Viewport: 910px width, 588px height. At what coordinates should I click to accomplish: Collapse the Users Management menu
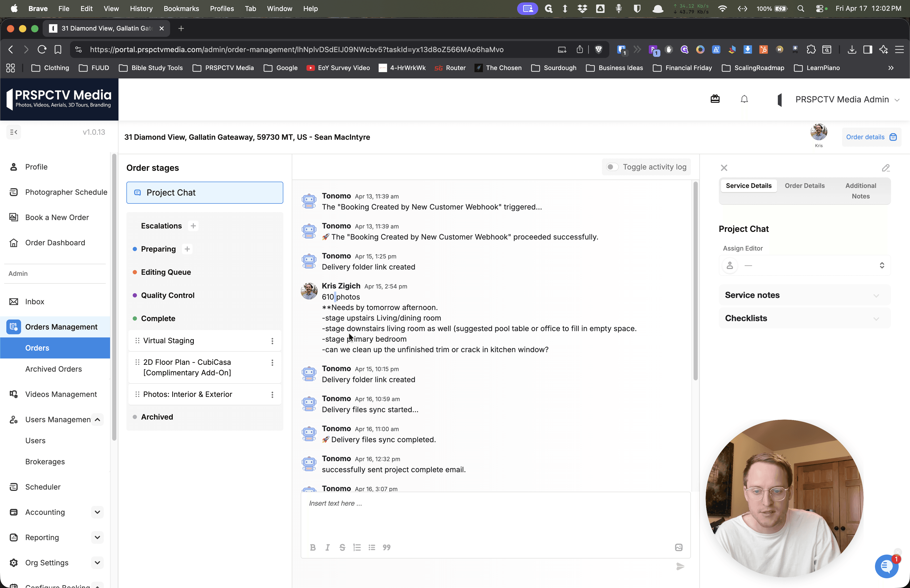97,420
